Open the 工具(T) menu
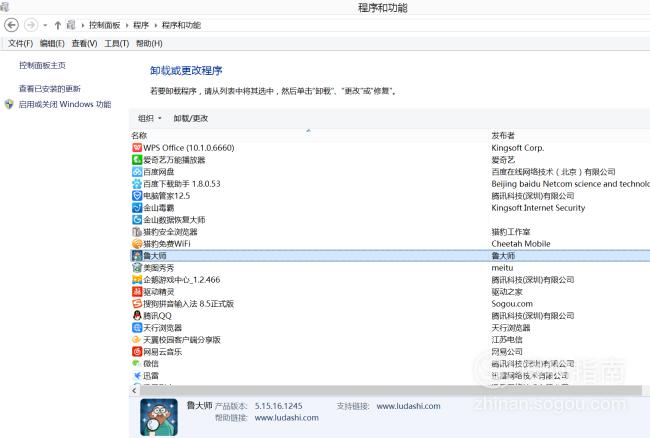Image resolution: width=650 pixels, height=438 pixels. point(116,44)
